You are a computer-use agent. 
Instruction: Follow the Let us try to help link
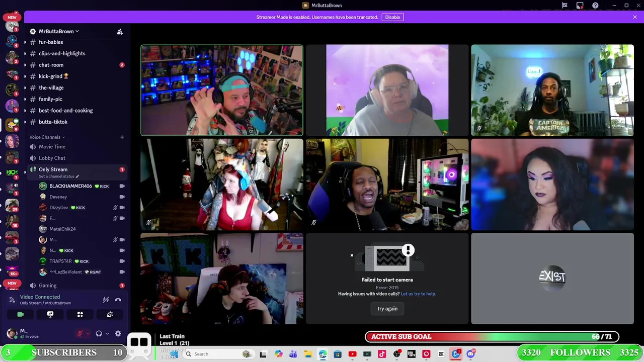(x=418, y=294)
